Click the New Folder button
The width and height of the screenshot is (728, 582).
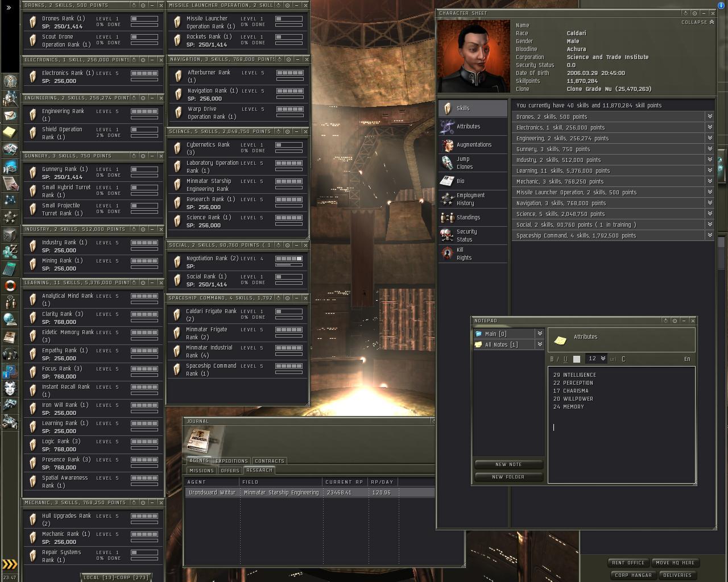pos(508,477)
